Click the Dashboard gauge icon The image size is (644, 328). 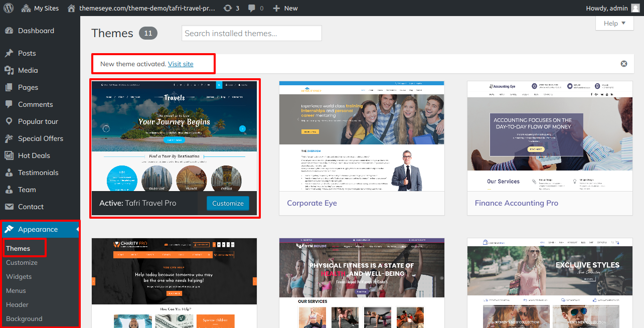click(9, 31)
